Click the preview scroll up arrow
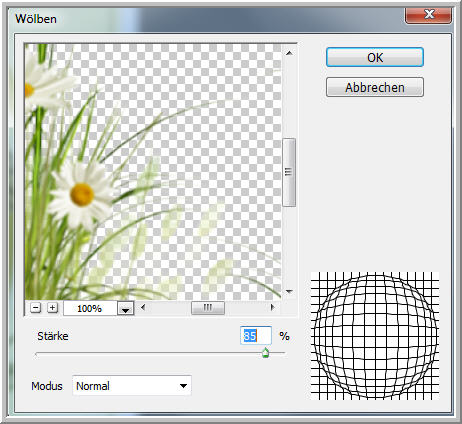 click(289, 53)
